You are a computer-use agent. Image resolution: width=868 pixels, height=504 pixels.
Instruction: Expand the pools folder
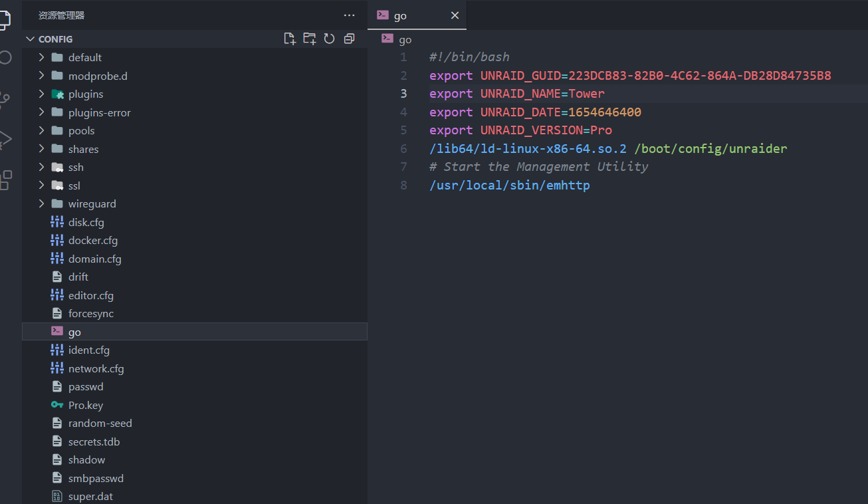(194, 130)
